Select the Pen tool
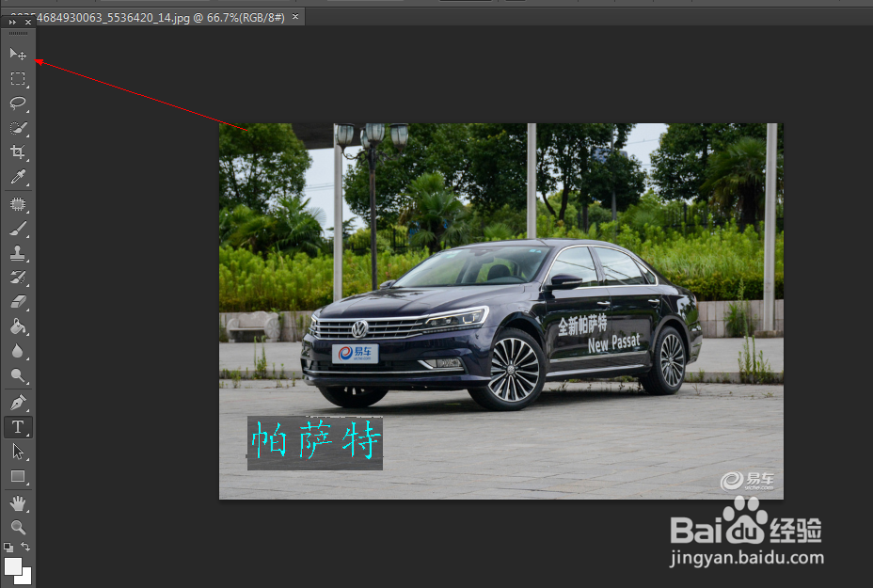Viewport: 873px width, 588px height. [x=18, y=402]
